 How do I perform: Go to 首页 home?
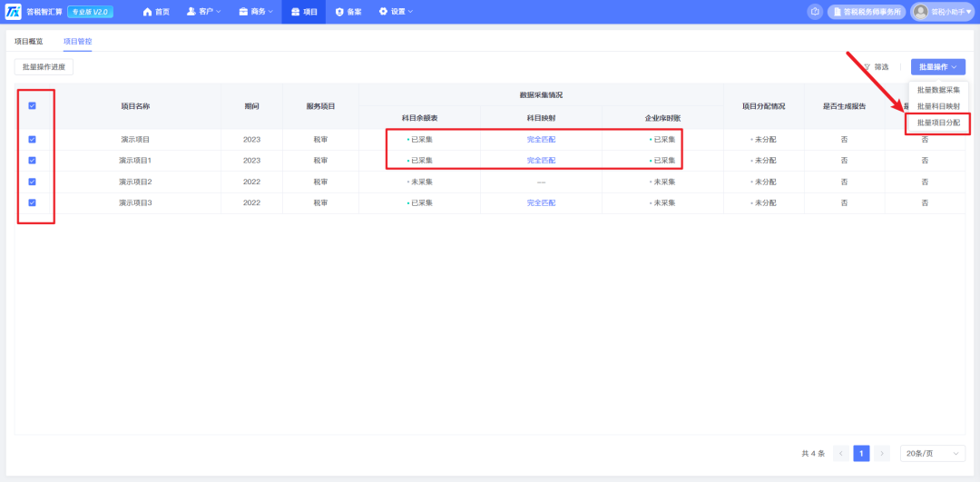156,11
